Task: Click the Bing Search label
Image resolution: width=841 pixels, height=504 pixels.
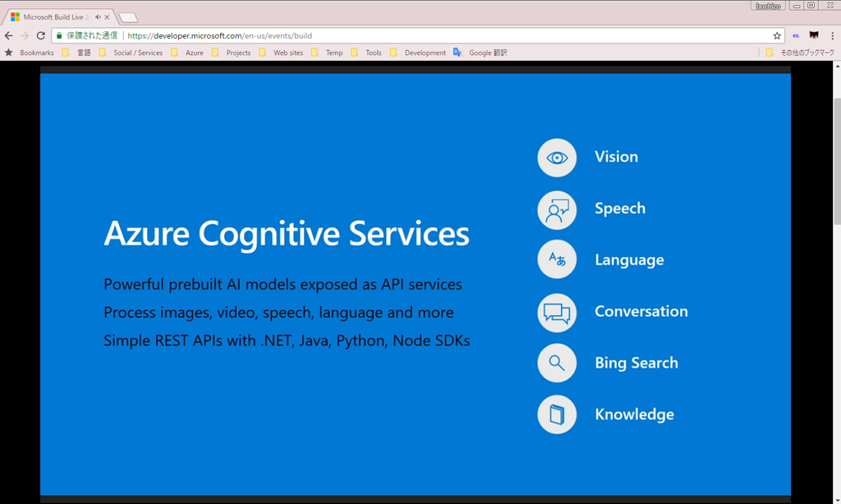Action: pos(636,363)
